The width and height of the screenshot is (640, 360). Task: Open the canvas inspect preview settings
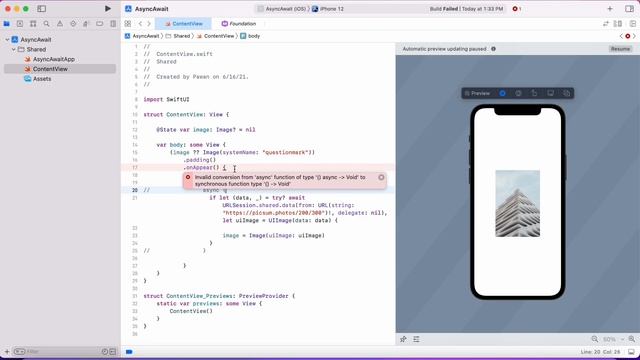click(x=518, y=93)
